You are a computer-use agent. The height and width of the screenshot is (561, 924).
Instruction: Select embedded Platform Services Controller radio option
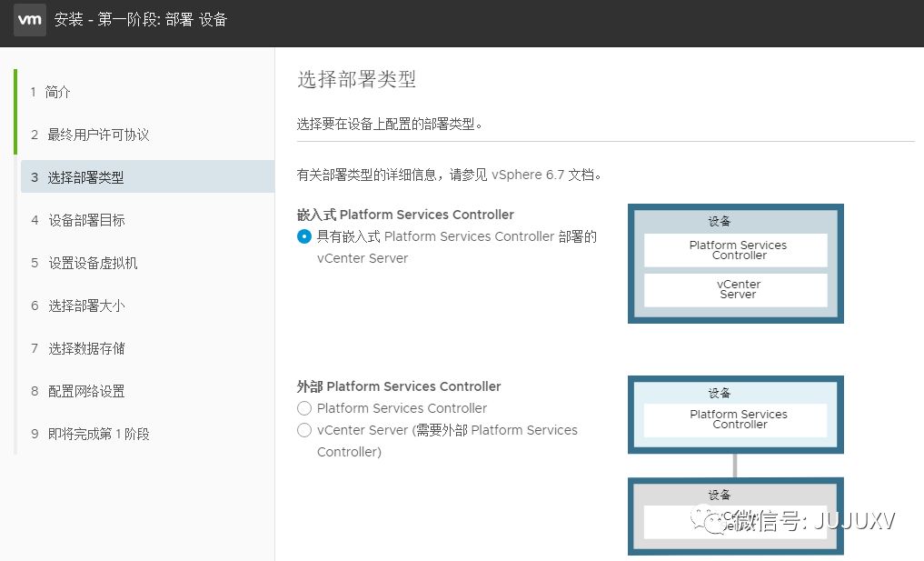(304, 236)
